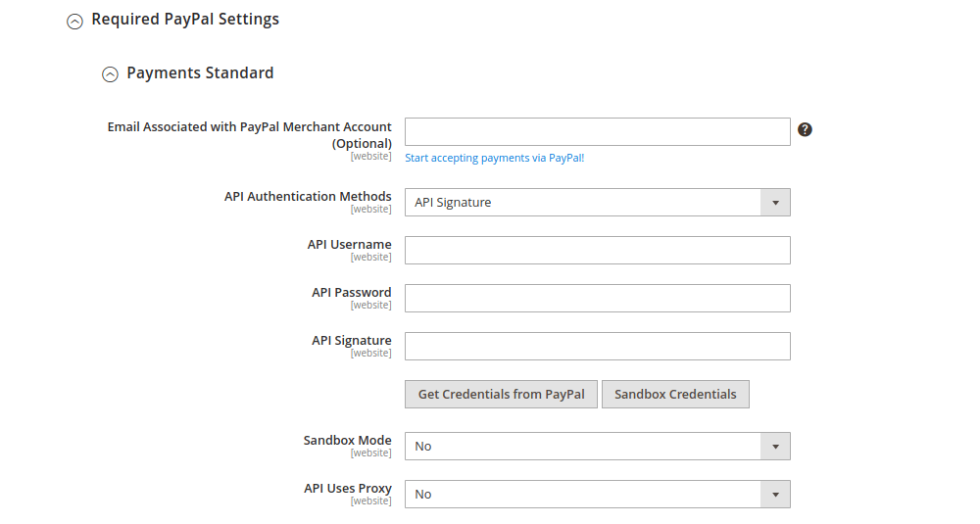
Task: Click the Sandbox Mode field label
Action: point(347,441)
